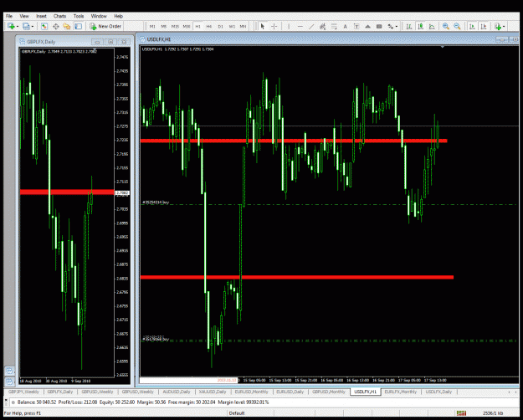The image size is (523, 420).
Task: Open the Data Window crosshair-target icon
Action: (x=56, y=26)
